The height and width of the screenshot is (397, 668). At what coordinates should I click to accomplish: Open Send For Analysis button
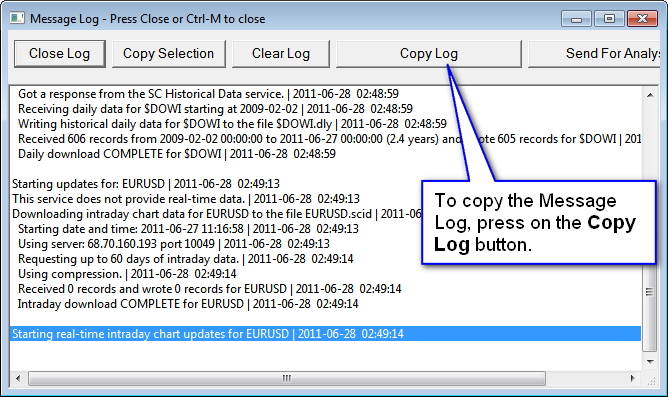[594, 54]
